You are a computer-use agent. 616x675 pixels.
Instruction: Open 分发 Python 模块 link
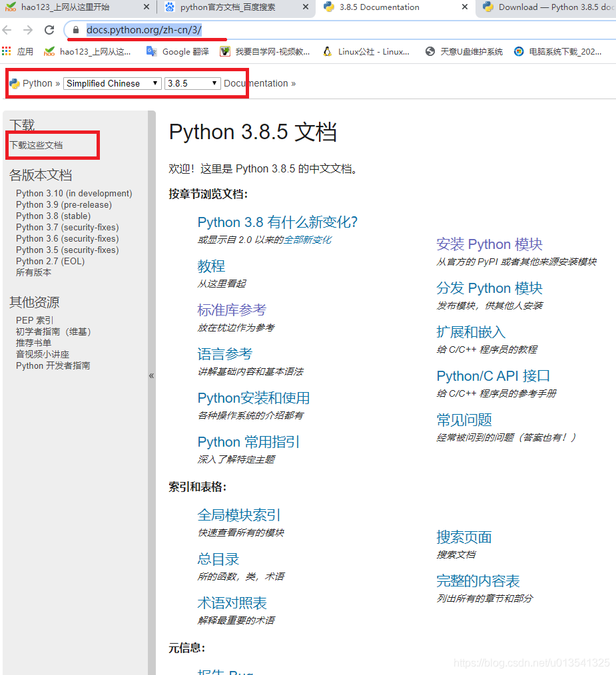(x=489, y=288)
